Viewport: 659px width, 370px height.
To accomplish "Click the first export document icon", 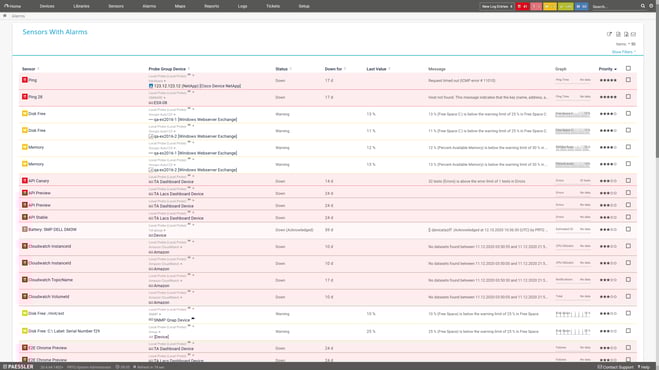I will click(618, 34).
